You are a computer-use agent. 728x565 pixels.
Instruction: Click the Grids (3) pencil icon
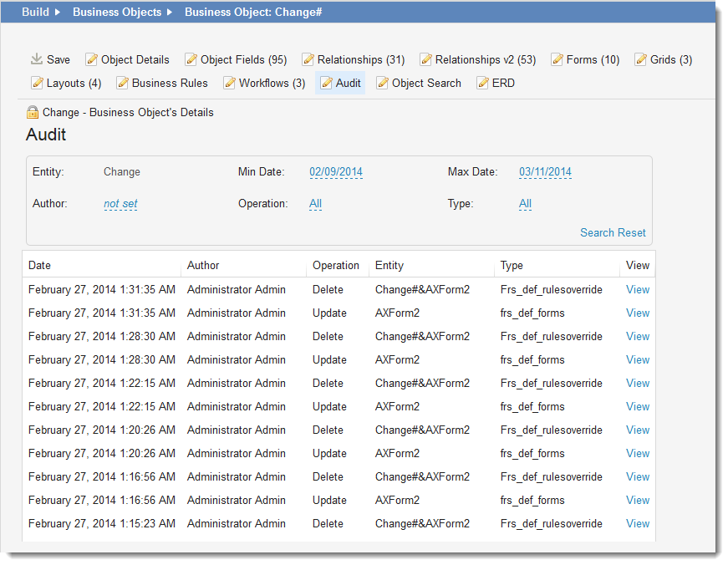641,59
